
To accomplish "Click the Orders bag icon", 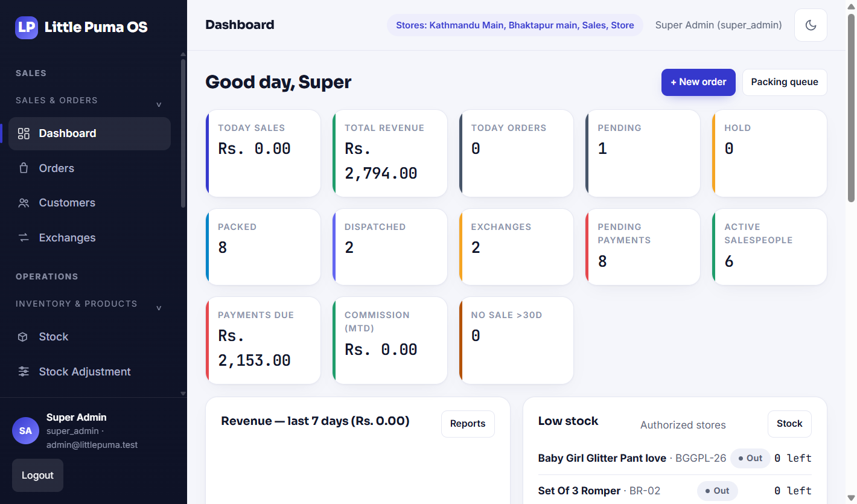I will 24,168.
